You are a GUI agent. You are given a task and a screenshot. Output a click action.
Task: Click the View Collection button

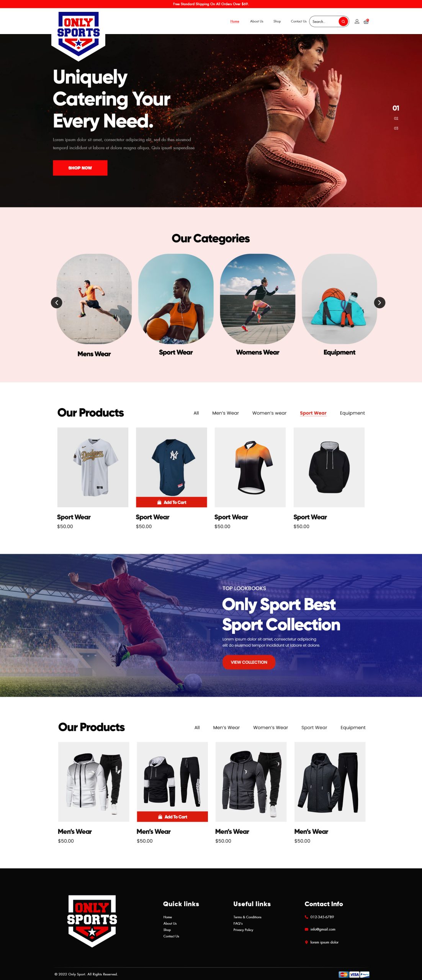[249, 662]
